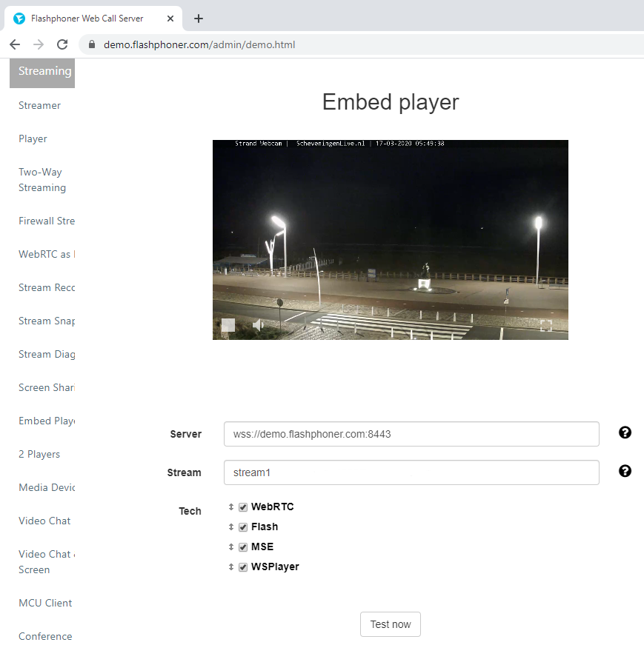Open the Video Chat sidebar item
This screenshot has height=645, width=644.
(44, 521)
